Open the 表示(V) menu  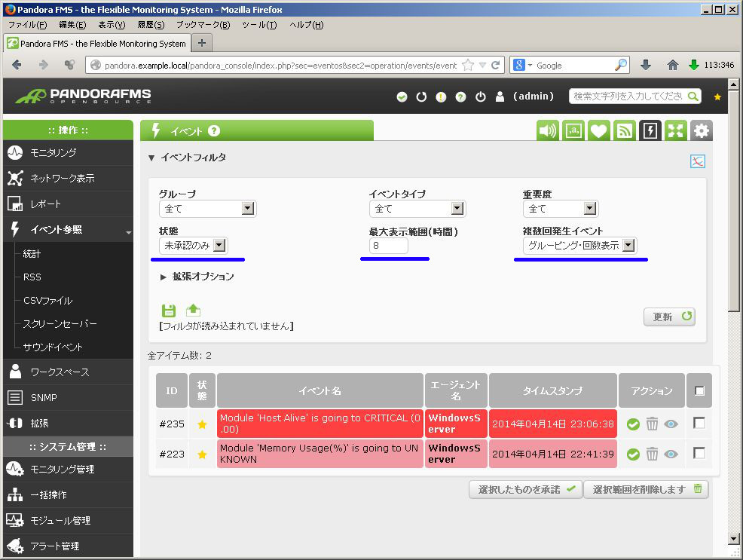pyautogui.click(x=112, y=25)
